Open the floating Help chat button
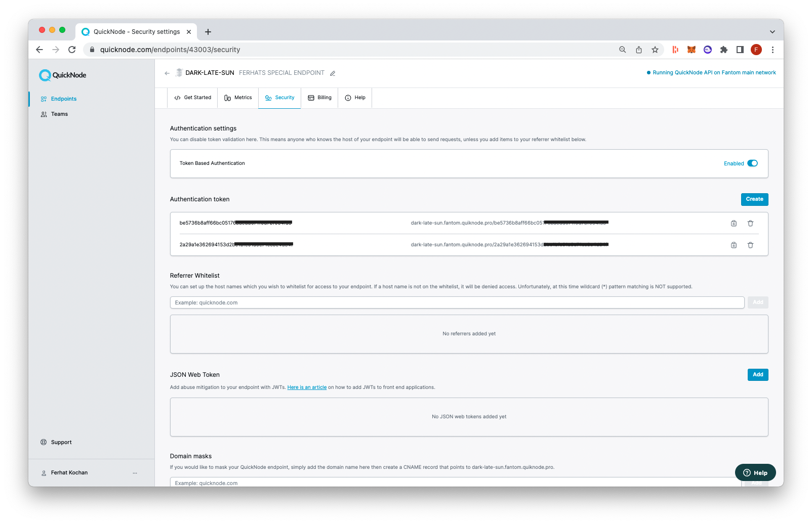 pos(755,473)
